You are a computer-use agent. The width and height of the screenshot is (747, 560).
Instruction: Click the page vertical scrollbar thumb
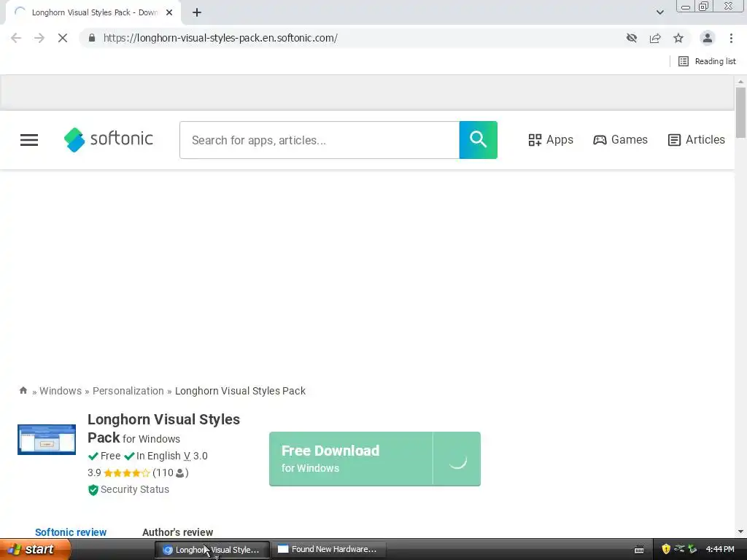pyautogui.click(x=740, y=113)
